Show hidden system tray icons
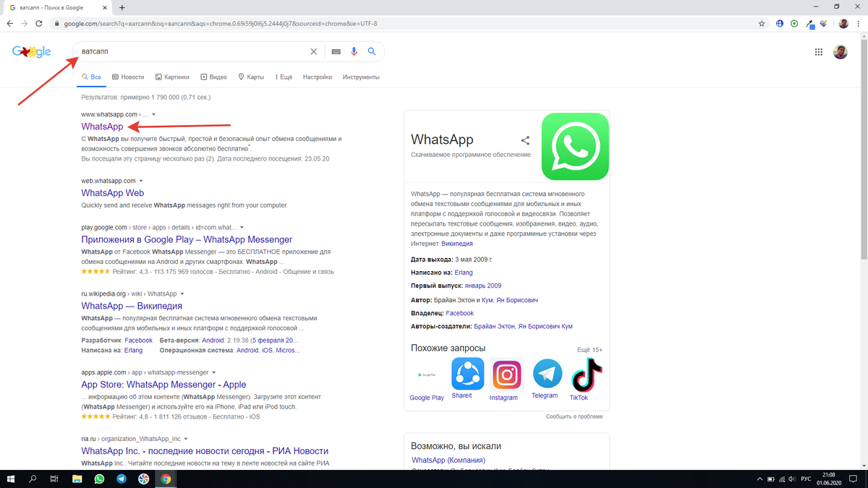Viewport: 868px width, 488px height. pyautogui.click(x=759, y=479)
